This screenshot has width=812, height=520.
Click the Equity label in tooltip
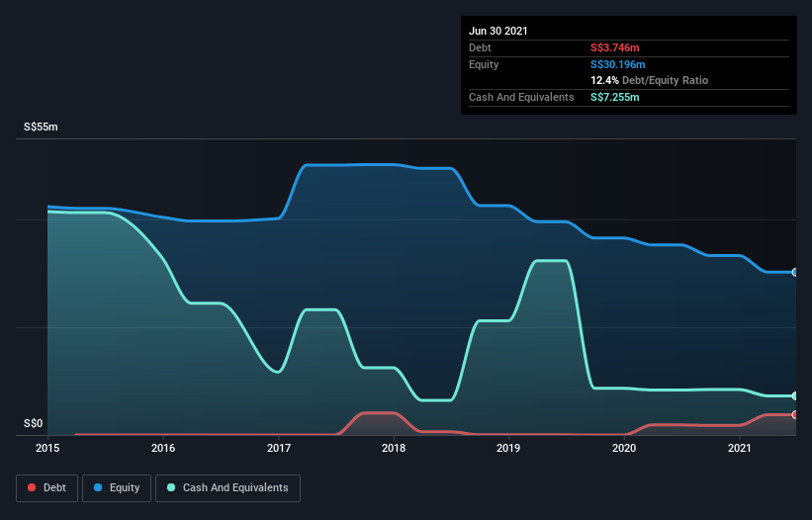coord(484,64)
